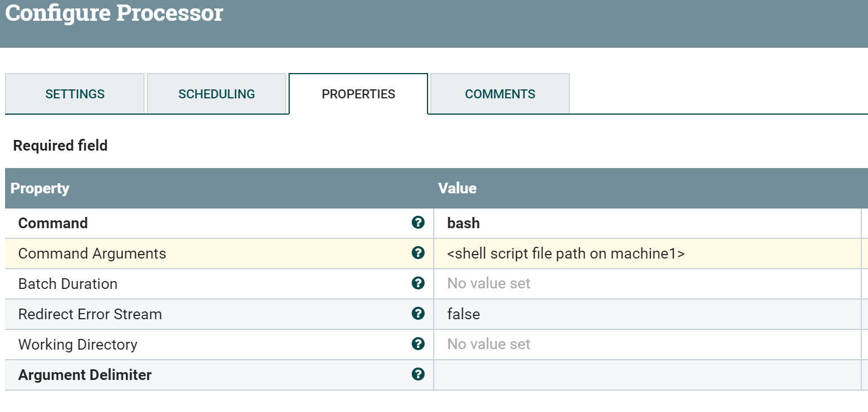Edit the Command value 'bash'

pos(464,223)
